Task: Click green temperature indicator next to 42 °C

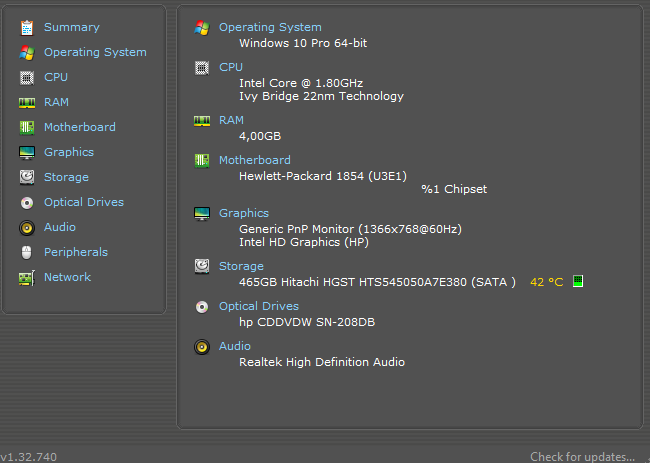Action: pyautogui.click(x=578, y=281)
